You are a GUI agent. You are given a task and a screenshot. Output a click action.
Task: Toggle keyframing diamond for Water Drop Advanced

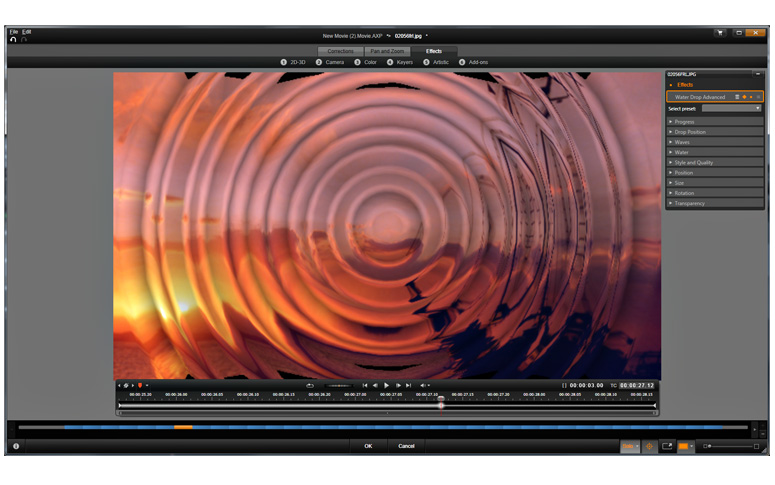click(744, 97)
